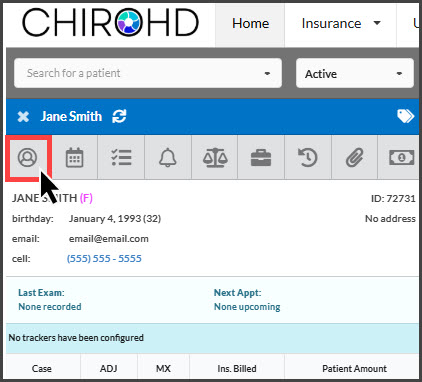Image resolution: width=422 pixels, height=382 pixels.
Task: Open the balance scales icon tab
Action: [x=215, y=157]
